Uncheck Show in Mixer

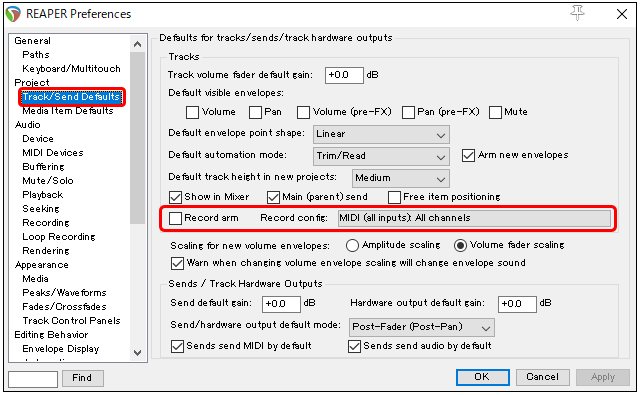click(x=176, y=198)
